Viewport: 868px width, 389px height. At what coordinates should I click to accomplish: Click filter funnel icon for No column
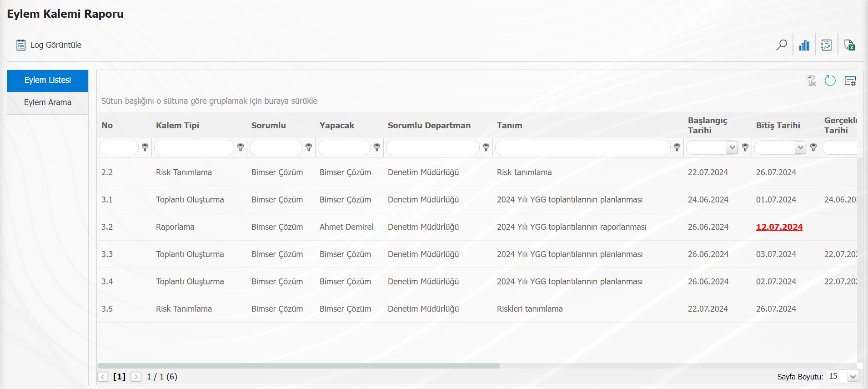click(145, 147)
